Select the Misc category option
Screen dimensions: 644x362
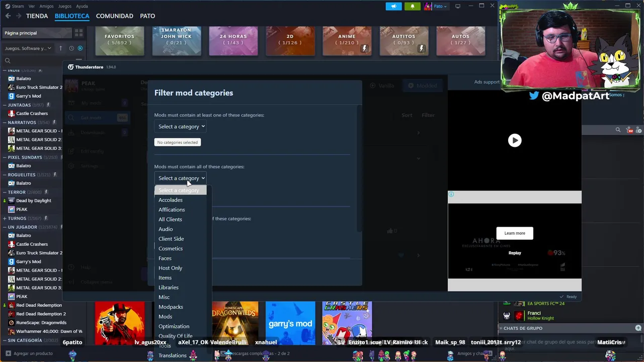pyautogui.click(x=164, y=297)
